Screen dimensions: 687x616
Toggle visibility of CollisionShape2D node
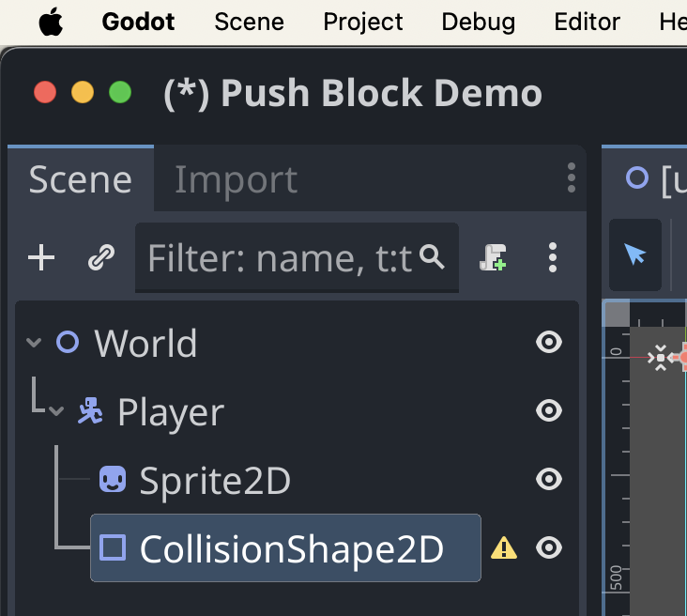(548, 547)
